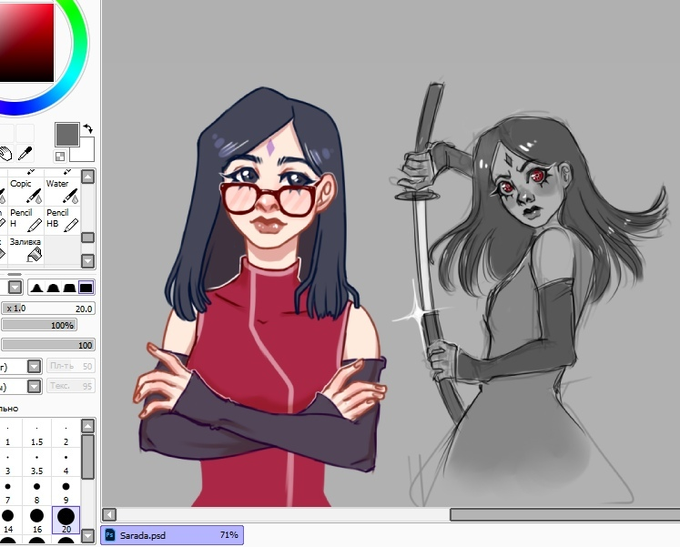Click the 71% zoom value on the tab

pos(229,535)
